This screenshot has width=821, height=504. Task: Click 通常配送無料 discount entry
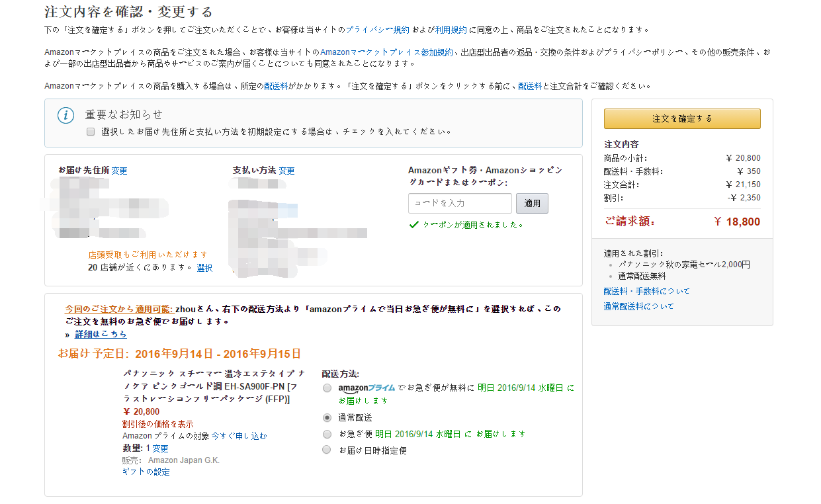click(x=642, y=276)
